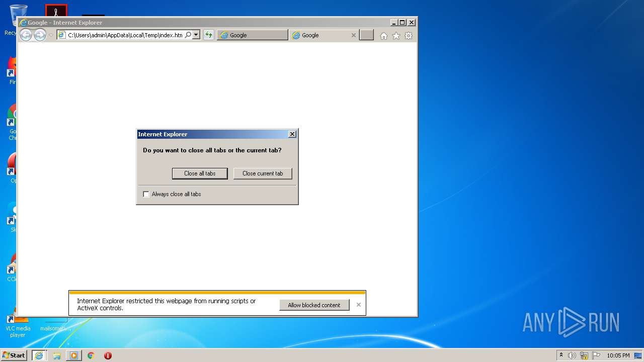Screen dimensions: 644x362
Task: Click the Refresh page icon
Action: (x=208, y=35)
